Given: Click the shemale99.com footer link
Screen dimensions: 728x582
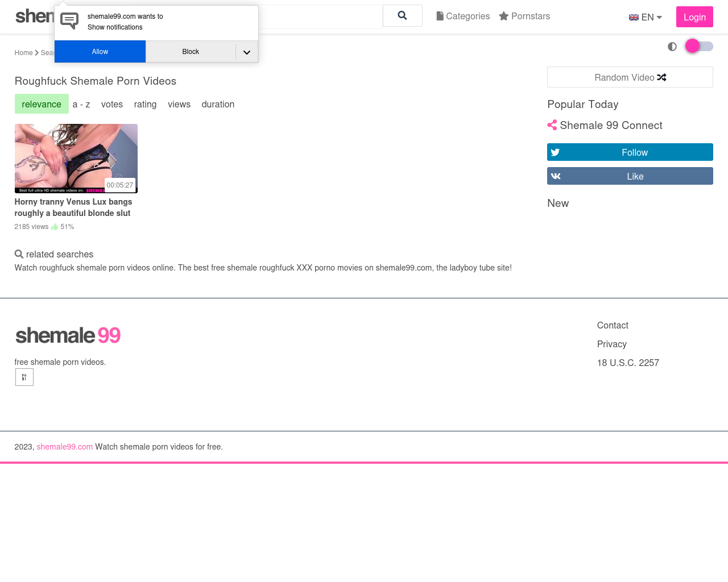Looking at the screenshot, I should [x=65, y=447].
